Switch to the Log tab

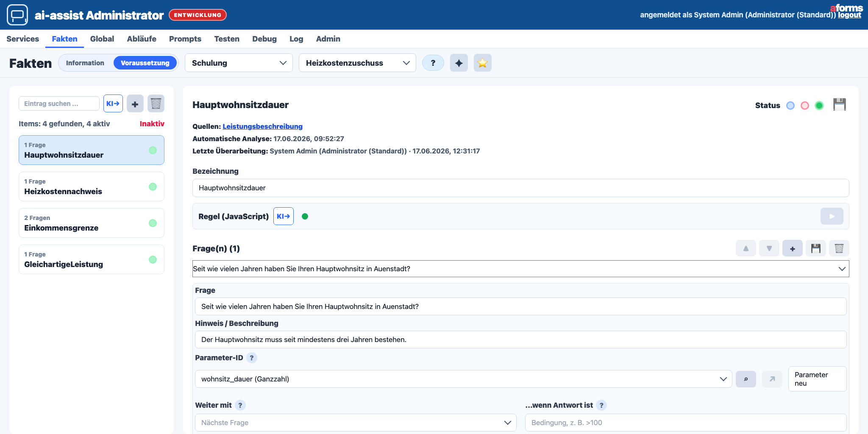point(296,39)
